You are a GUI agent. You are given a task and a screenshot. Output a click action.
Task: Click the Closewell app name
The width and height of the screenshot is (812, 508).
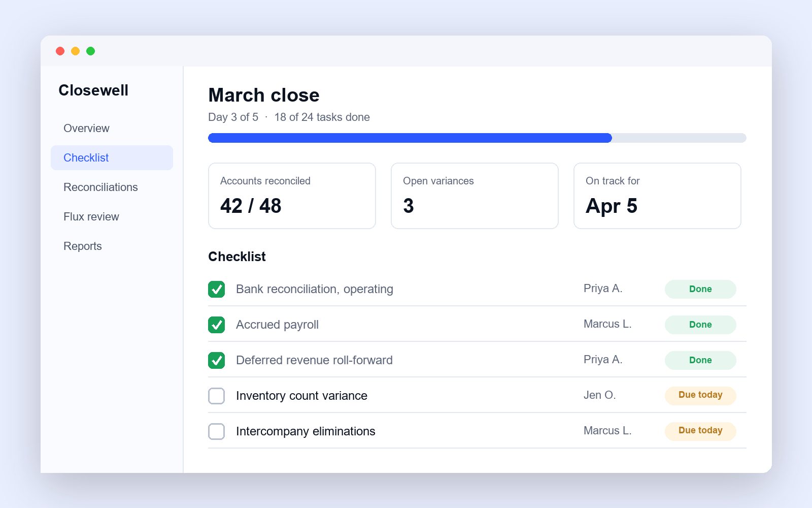(x=93, y=90)
